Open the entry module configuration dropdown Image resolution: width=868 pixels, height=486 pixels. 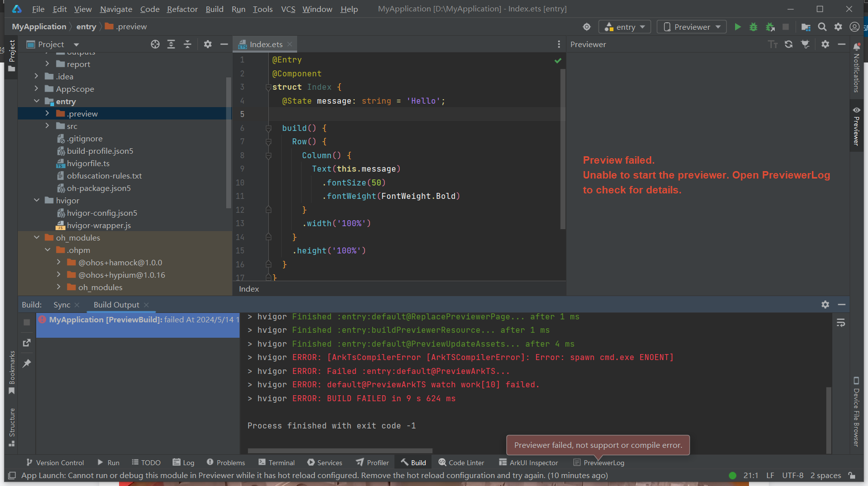pos(625,27)
